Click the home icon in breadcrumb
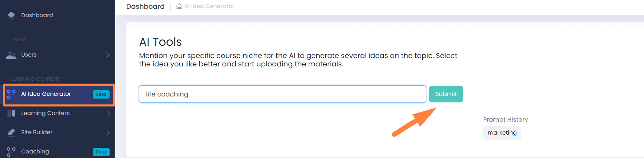This screenshot has width=644, height=158. pyautogui.click(x=179, y=6)
